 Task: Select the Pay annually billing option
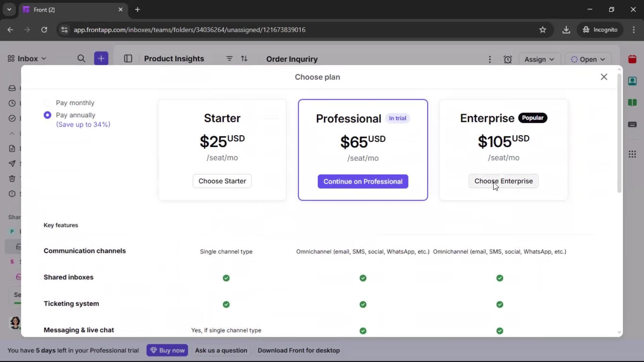(x=47, y=115)
